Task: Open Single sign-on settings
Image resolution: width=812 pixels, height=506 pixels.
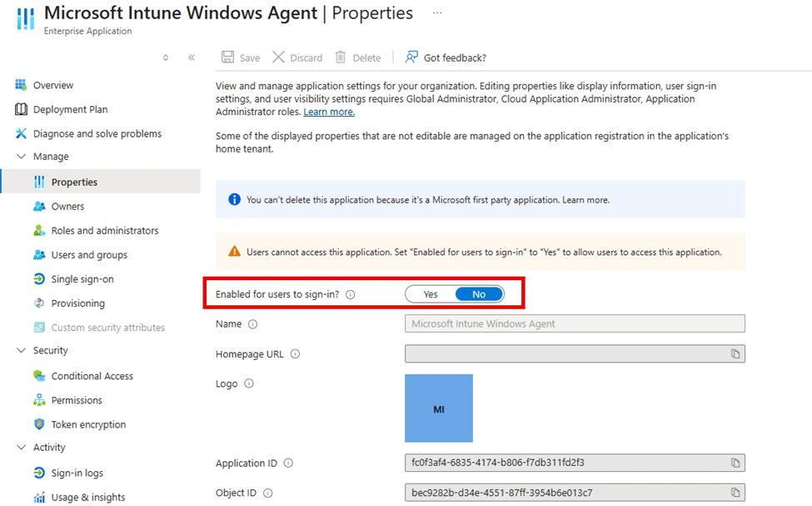Action: coord(82,279)
